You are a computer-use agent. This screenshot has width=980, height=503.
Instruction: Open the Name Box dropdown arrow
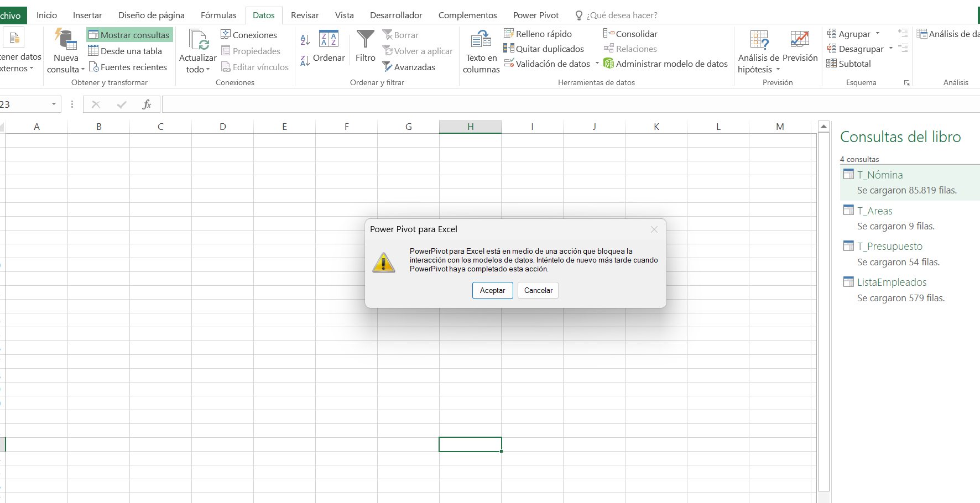(x=54, y=104)
